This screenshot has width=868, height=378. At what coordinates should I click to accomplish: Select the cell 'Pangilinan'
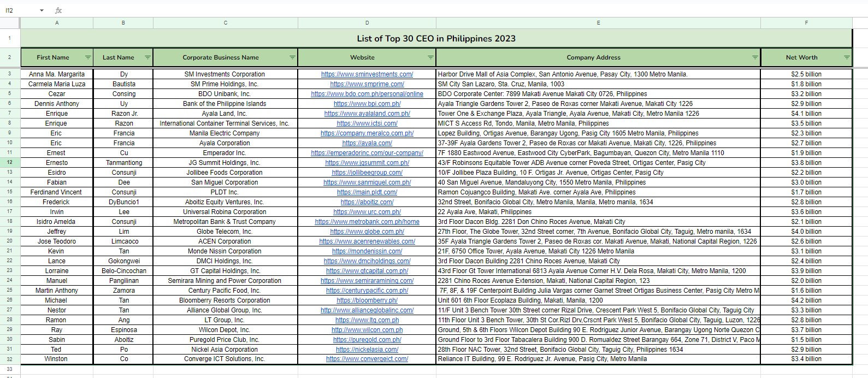(124, 281)
